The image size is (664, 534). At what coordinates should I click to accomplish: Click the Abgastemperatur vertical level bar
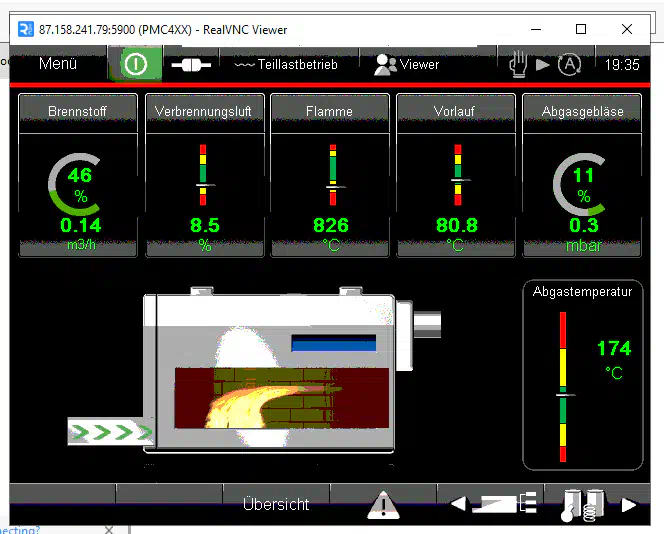point(562,387)
